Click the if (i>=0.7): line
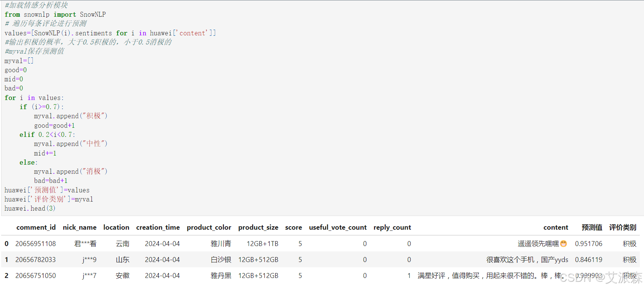 click(x=42, y=107)
